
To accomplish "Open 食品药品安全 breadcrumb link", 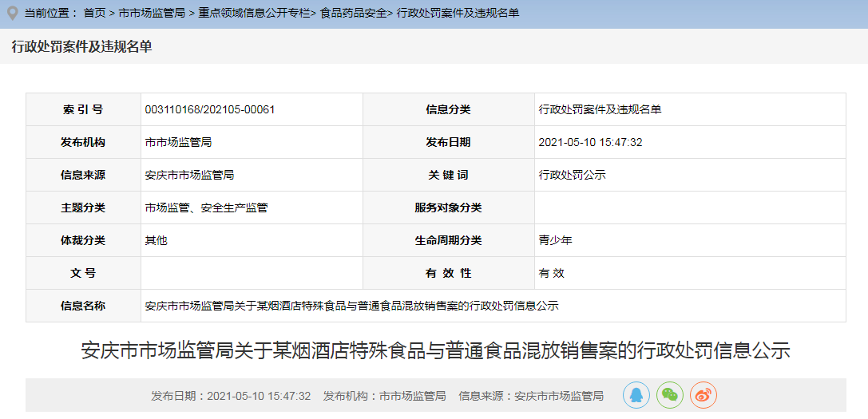I will click(353, 14).
